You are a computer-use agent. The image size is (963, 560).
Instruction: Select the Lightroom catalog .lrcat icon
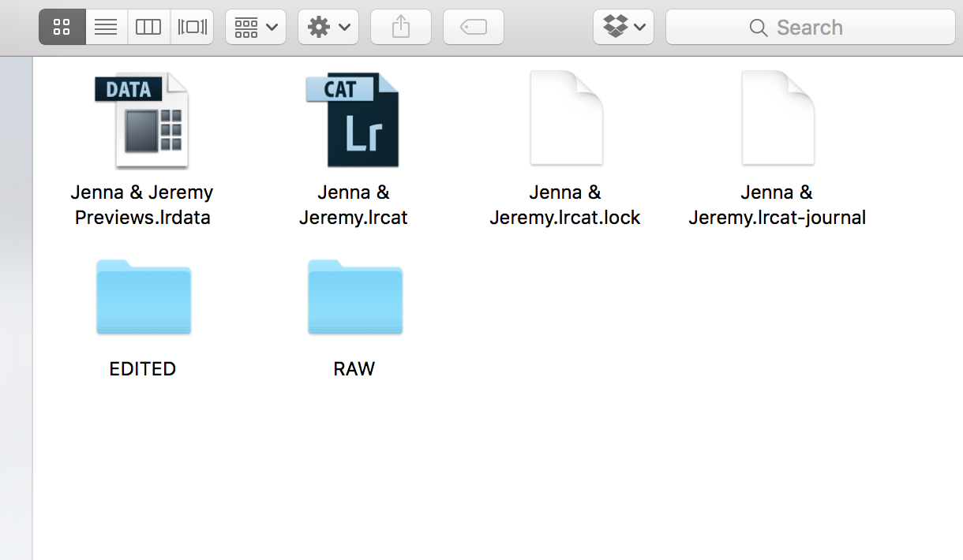[353, 120]
